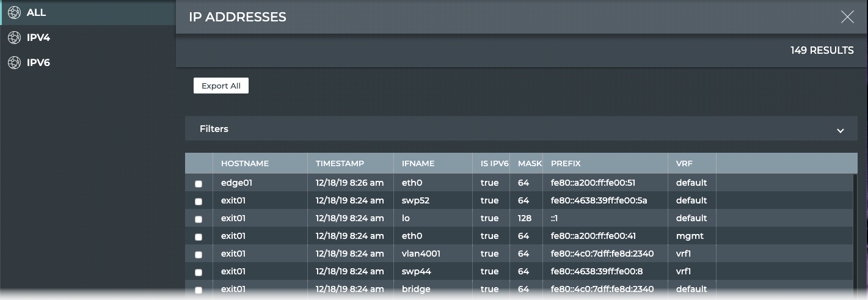Viewport: 868px width, 300px height.
Task: Select the ALL addresses tab
Action: point(37,13)
